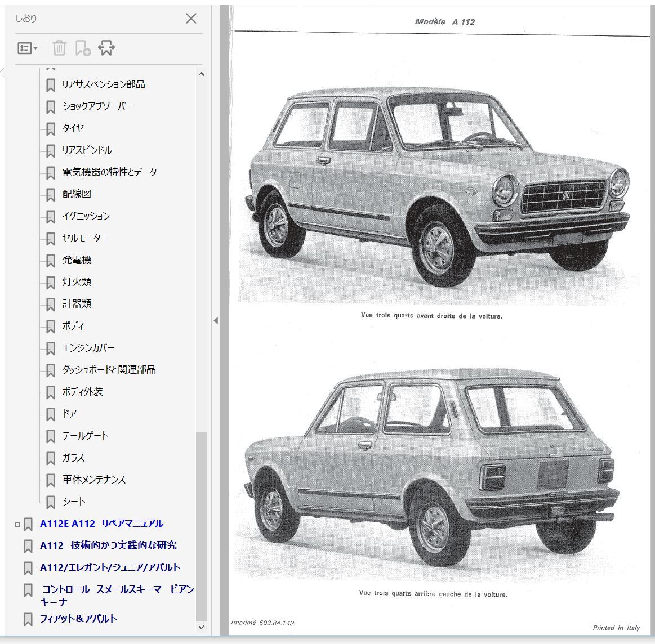Click the bookmark panel scrollbar thumb
Viewport: 655px width, 644px height.
pyautogui.click(x=202, y=527)
